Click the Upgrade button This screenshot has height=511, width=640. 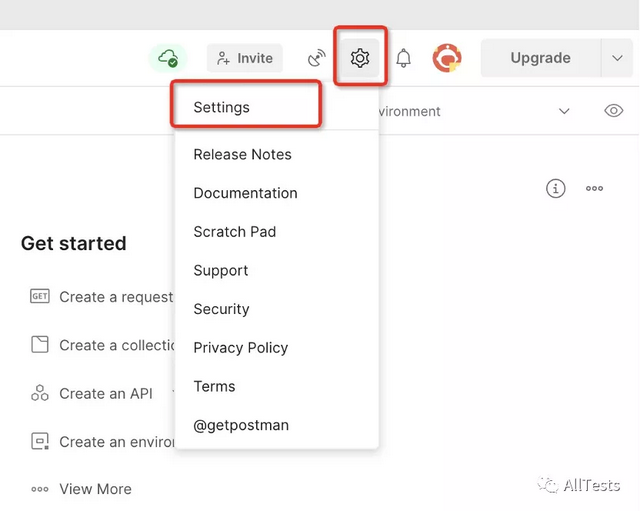[540, 58]
